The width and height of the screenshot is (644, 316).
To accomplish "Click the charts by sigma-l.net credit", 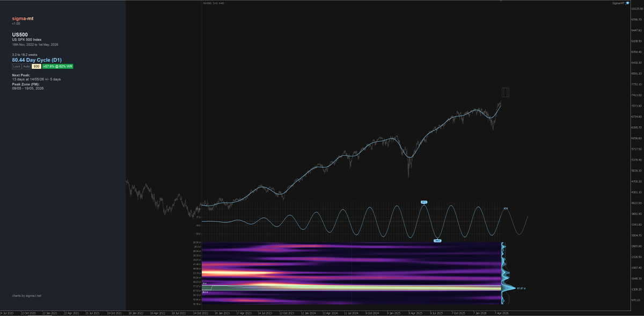I will (27, 295).
